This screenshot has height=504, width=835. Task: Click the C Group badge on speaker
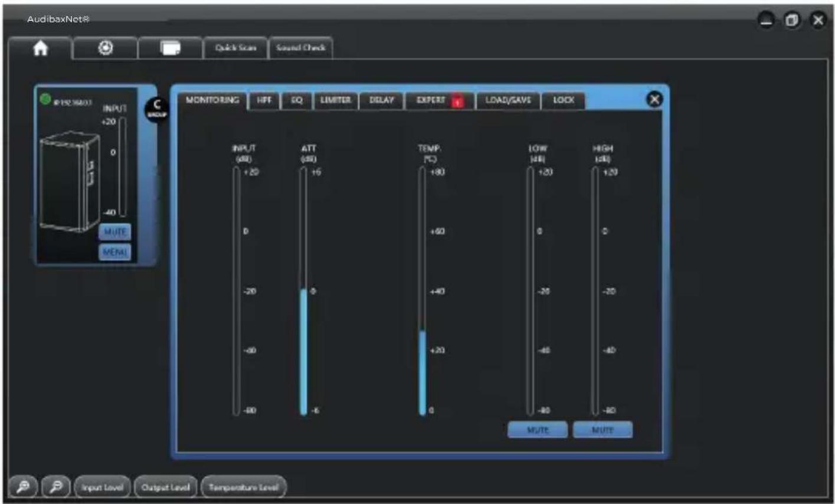(x=157, y=109)
